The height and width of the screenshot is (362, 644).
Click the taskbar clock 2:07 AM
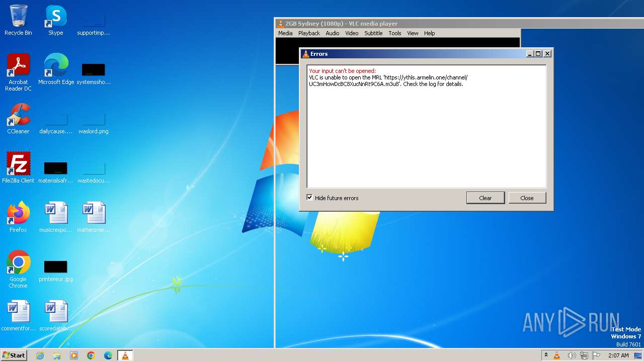618,355
